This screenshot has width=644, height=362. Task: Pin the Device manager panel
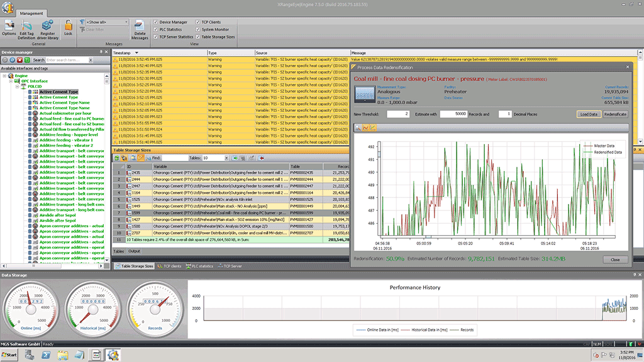coord(101,52)
